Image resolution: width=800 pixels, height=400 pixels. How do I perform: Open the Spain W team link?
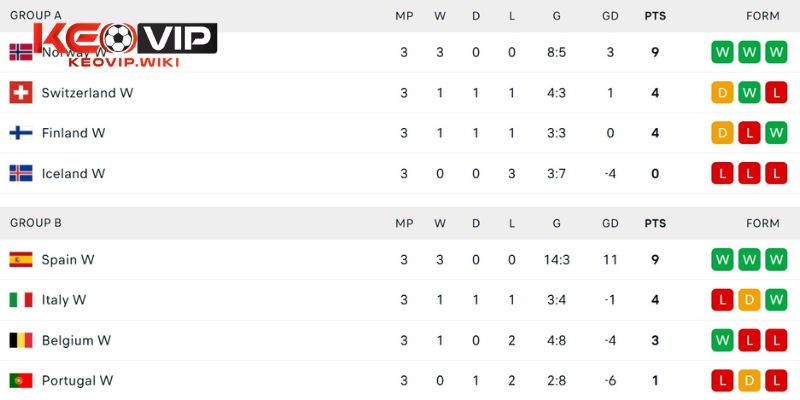pos(68,260)
